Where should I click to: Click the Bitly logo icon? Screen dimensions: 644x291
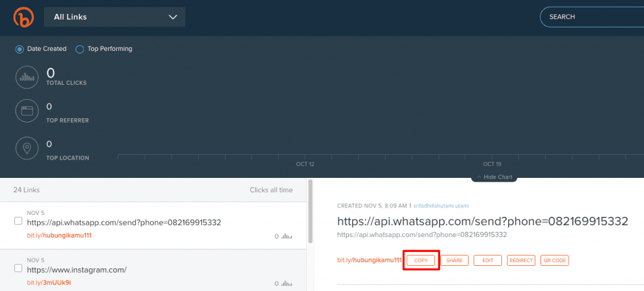(x=23, y=18)
